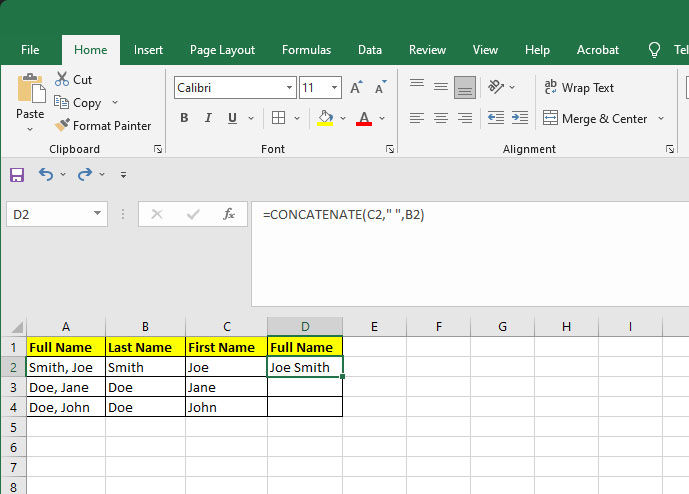The height and width of the screenshot is (494, 689).
Task: Expand the Underline style arrow
Action: [251, 118]
